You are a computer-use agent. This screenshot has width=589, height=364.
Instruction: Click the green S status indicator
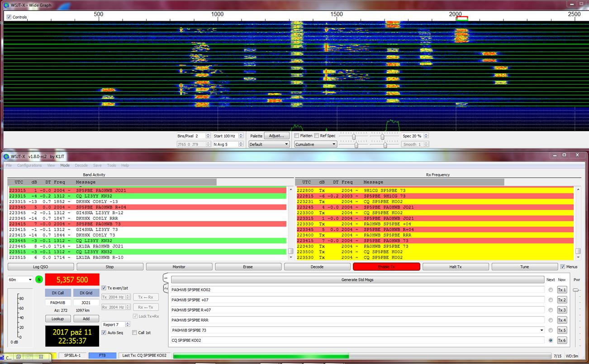(39, 279)
